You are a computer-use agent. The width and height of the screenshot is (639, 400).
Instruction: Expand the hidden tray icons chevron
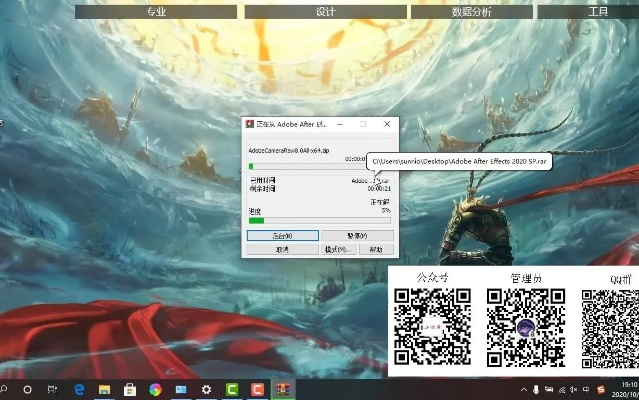click(x=524, y=390)
